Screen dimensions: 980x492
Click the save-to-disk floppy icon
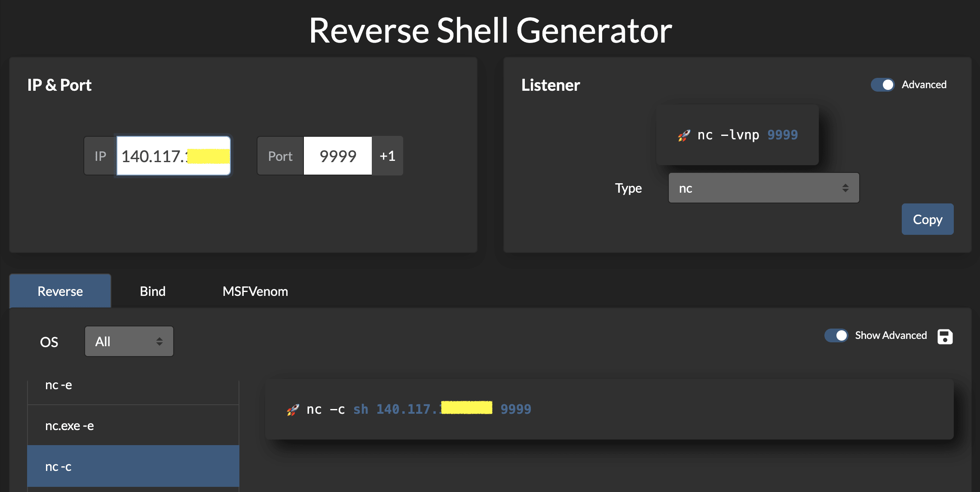coord(944,337)
